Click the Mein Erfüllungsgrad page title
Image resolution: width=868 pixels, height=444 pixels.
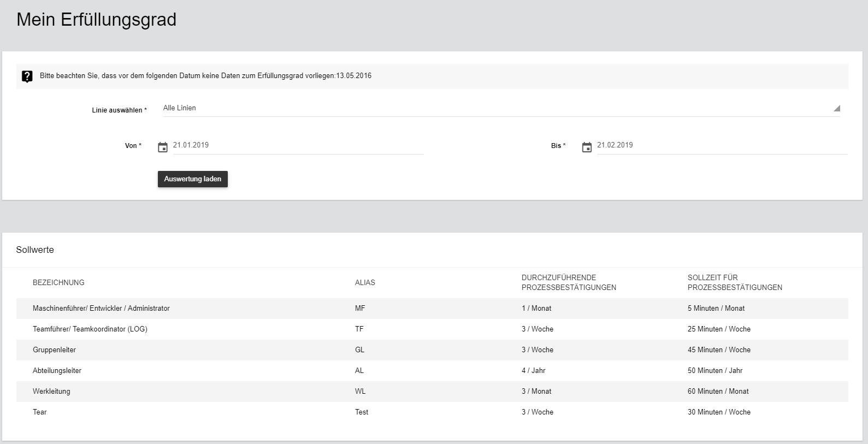pyautogui.click(x=96, y=20)
